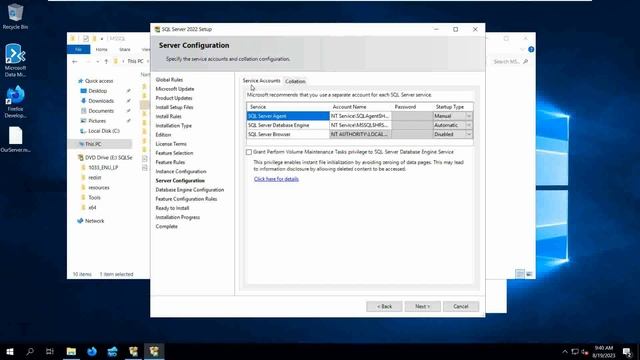This screenshot has width=640, height=360.
Task: Switch to the Service Accounts tab
Action: click(261, 81)
